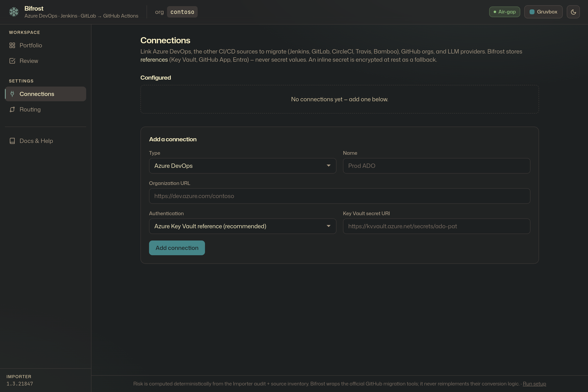Open Routing settings in the sidebar
Screen dimensions: 588x392
(46, 109)
